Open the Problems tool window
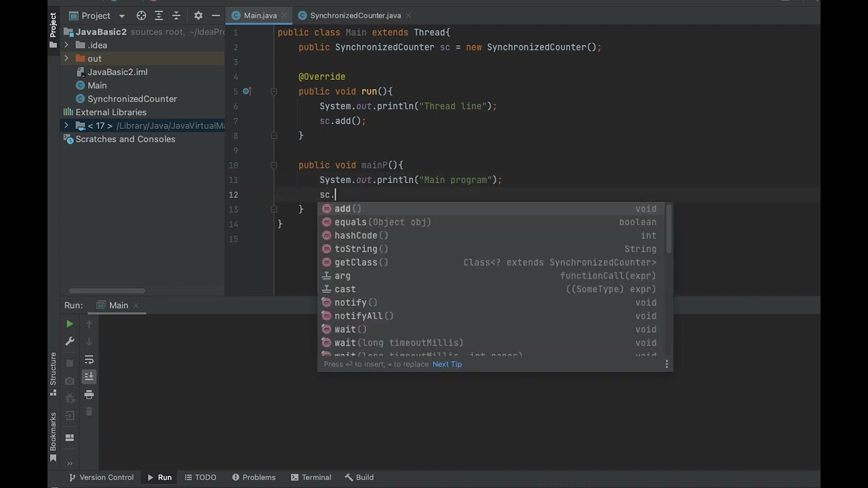 (x=254, y=478)
